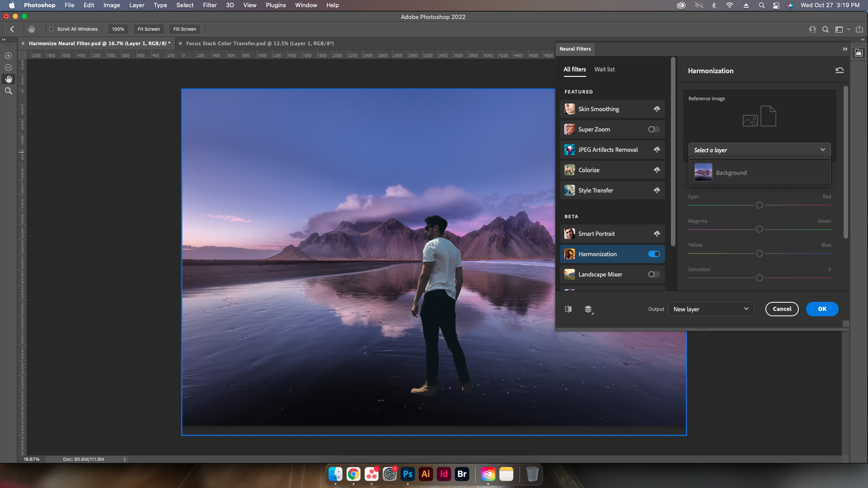Click the Saturation slider handle

click(x=759, y=278)
